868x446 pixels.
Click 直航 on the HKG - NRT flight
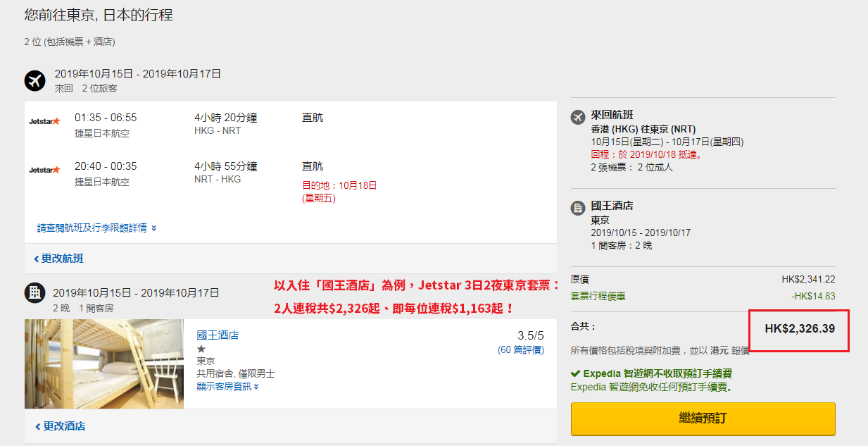(313, 118)
